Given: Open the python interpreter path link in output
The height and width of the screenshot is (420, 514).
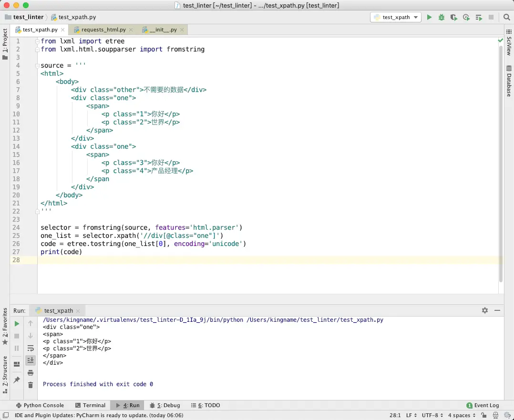Looking at the screenshot, I should coord(143,320).
